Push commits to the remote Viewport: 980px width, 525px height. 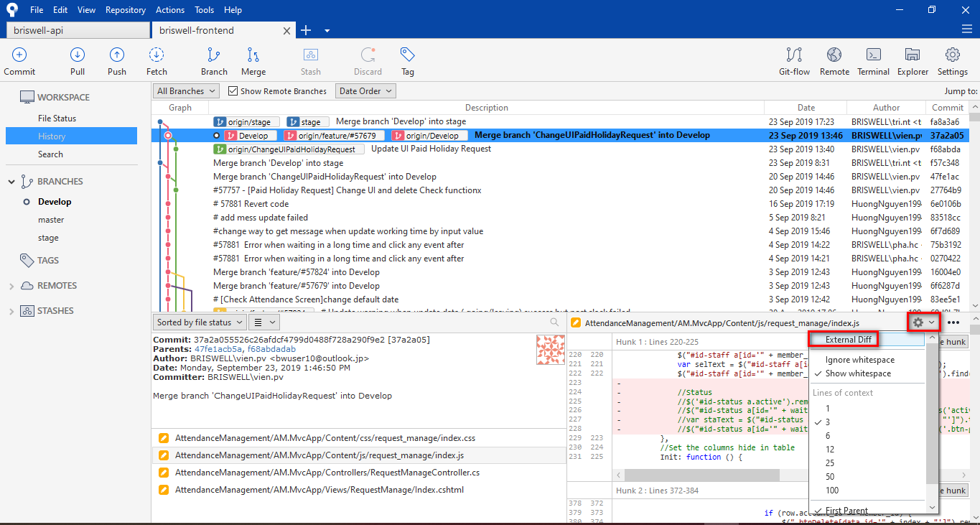tap(116, 61)
